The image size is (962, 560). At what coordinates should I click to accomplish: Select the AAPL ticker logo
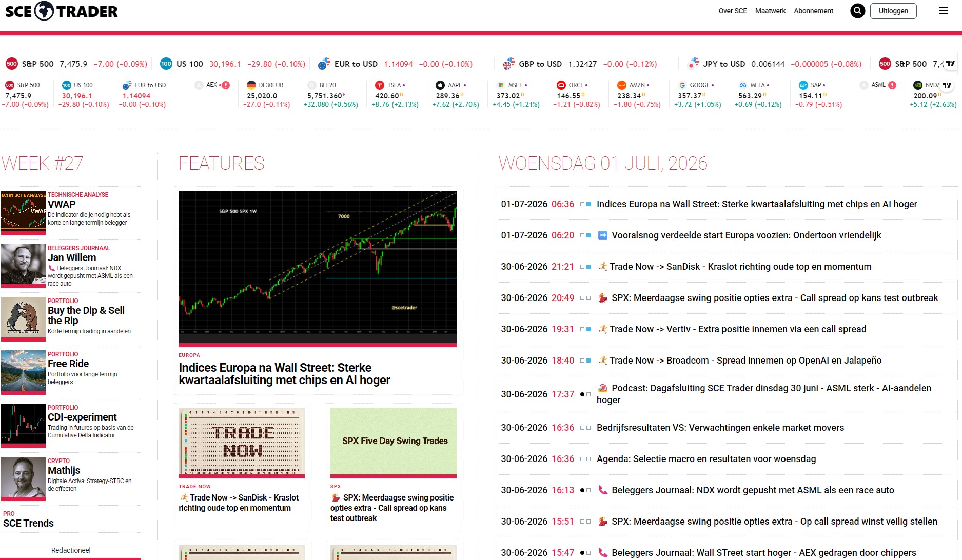(440, 85)
